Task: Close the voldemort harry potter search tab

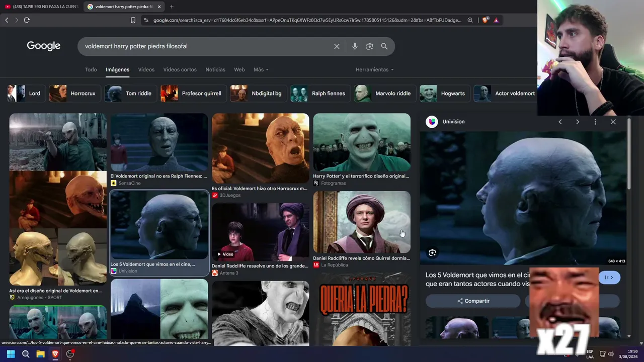Action: [159, 7]
